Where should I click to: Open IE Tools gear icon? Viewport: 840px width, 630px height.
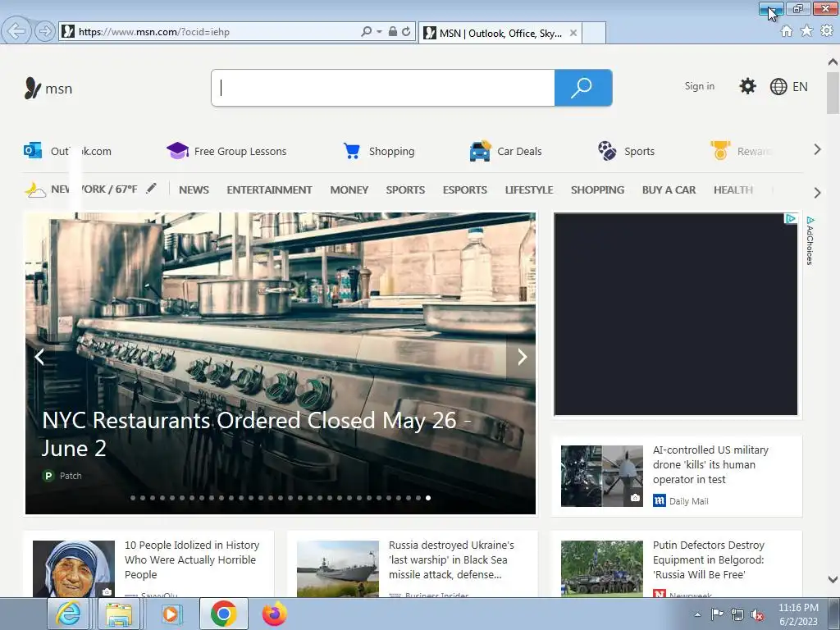click(827, 31)
